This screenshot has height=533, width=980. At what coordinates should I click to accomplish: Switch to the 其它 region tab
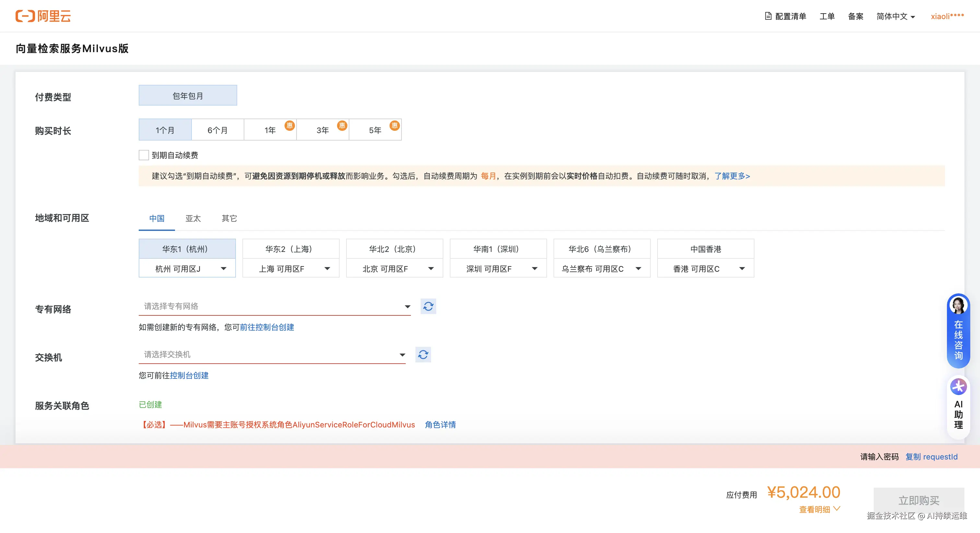pos(229,219)
